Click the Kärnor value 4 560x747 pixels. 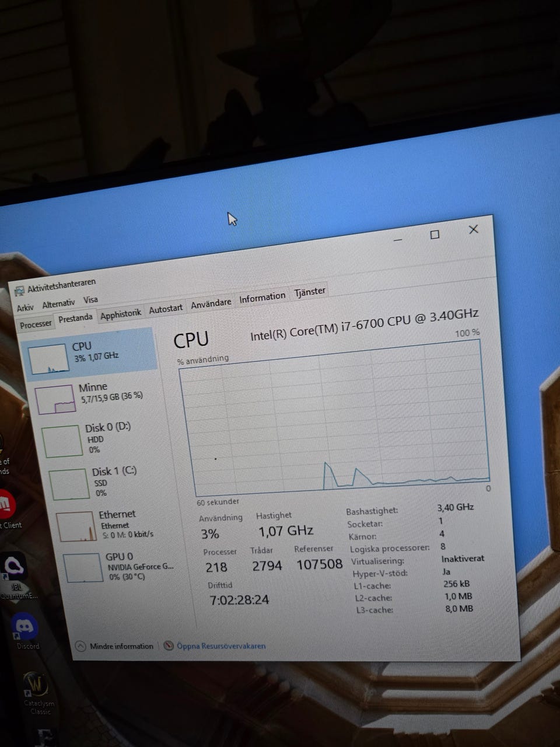coord(442,533)
